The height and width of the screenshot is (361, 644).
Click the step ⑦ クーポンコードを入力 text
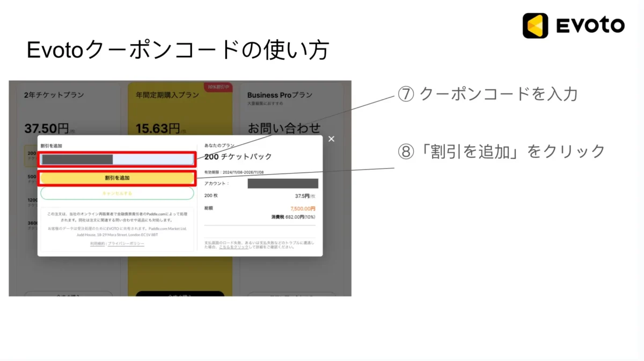tap(487, 94)
